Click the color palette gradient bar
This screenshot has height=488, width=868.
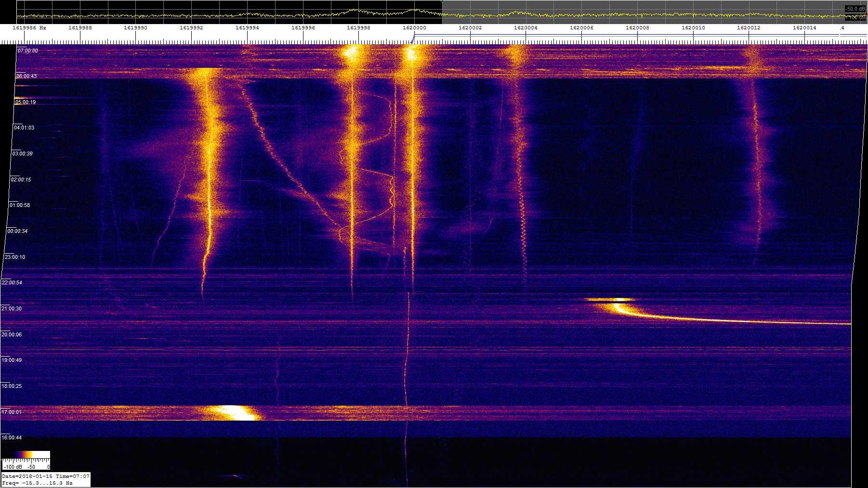(26, 455)
